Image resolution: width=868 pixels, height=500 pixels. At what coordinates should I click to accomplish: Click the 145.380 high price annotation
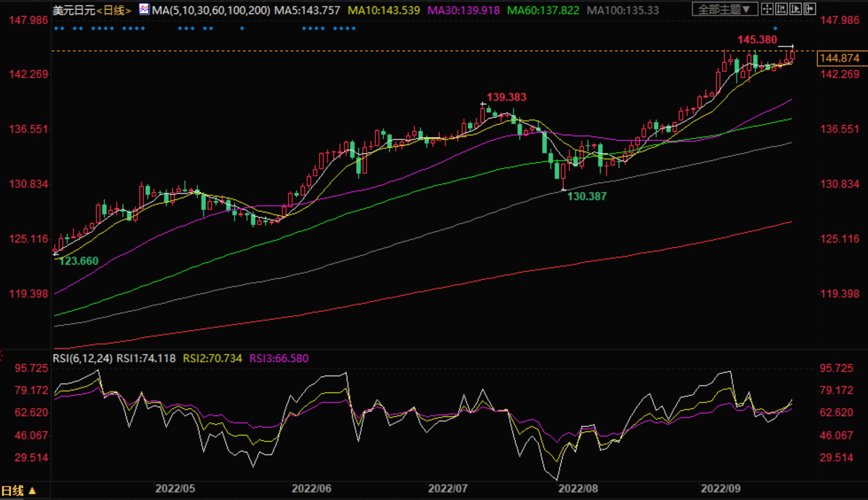757,40
